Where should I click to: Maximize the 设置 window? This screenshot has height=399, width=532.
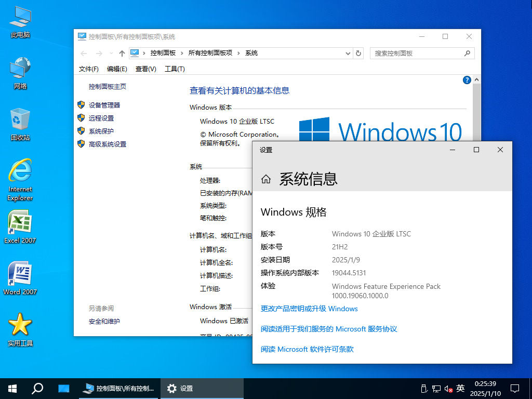(476, 150)
